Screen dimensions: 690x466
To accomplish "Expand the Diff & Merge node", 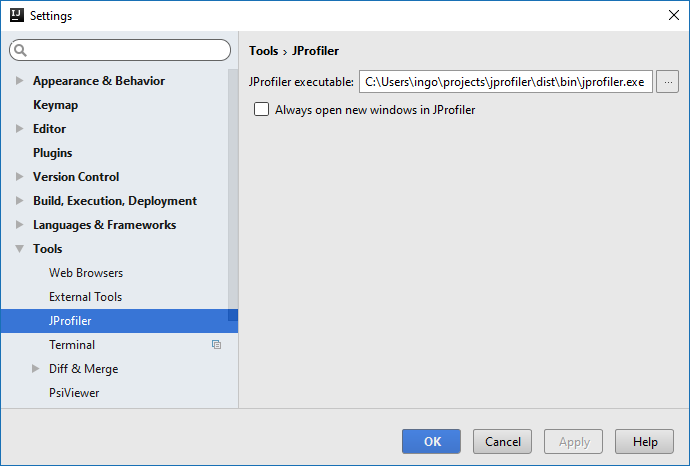I will point(36,369).
